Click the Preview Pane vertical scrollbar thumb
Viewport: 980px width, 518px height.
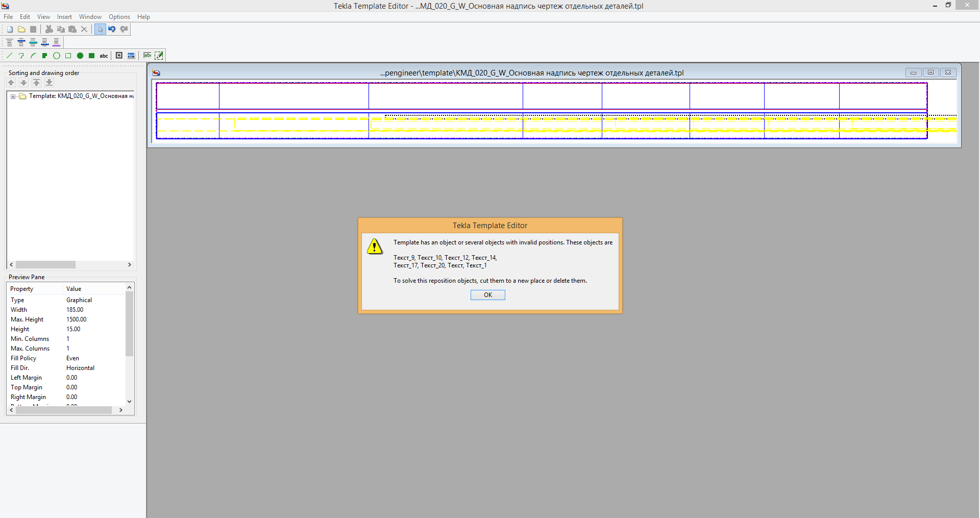click(130, 324)
